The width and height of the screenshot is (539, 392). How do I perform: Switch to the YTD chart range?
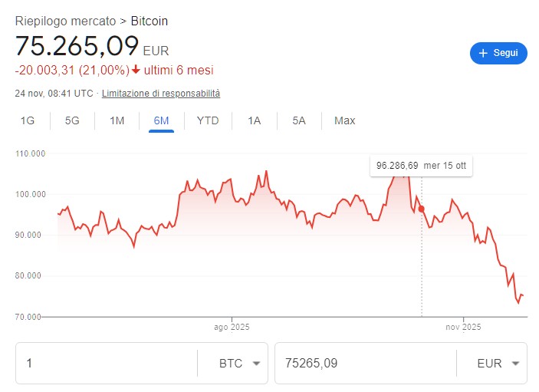pos(207,120)
